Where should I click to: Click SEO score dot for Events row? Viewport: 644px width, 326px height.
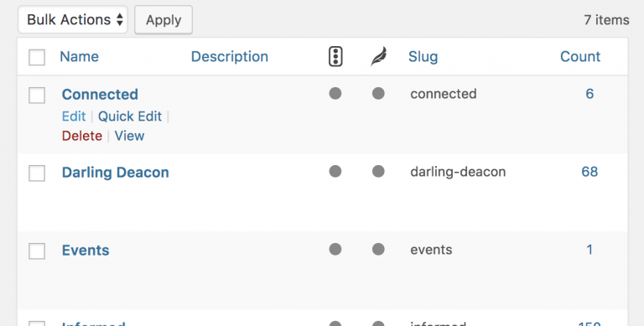tap(335, 249)
